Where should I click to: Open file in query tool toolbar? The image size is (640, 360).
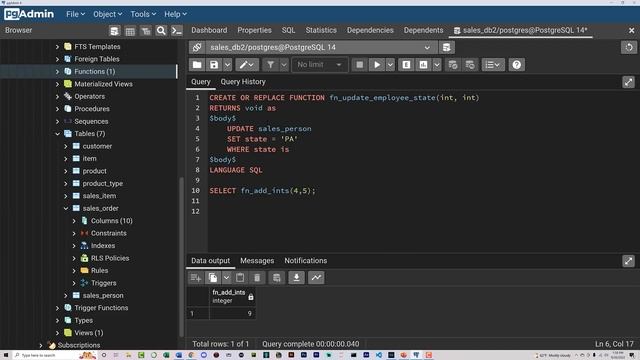[x=197, y=64]
